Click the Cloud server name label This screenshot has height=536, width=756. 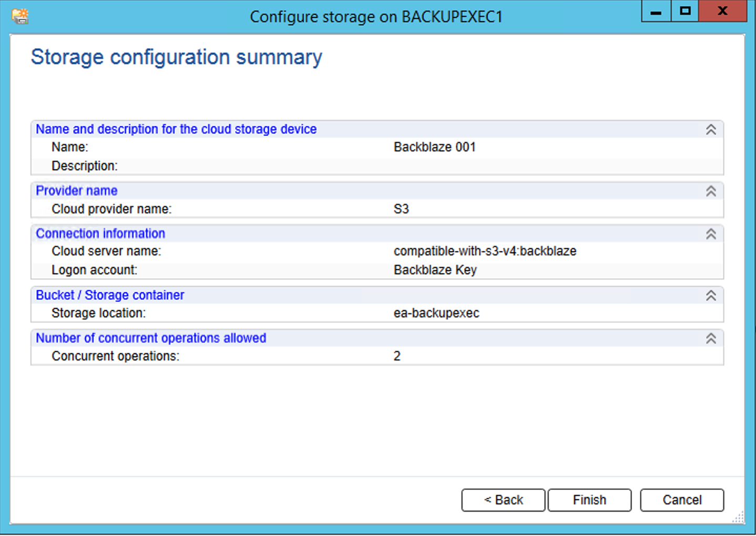tap(106, 251)
